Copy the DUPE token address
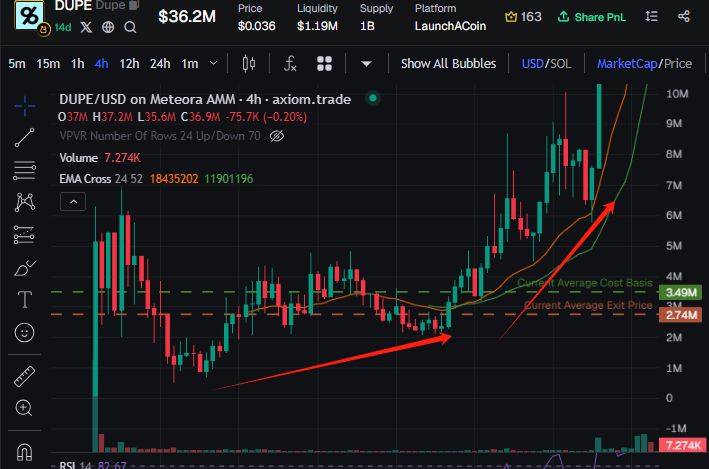The height and width of the screenshot is (469, 709). (134, 5)
